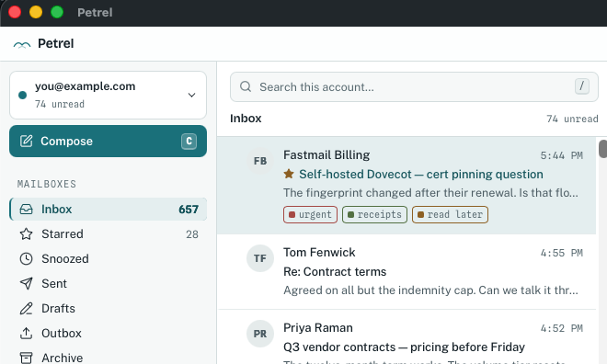
Task: Open Self-hosted Dovecot cert pinning subject
Action: [x=421, y=174]
